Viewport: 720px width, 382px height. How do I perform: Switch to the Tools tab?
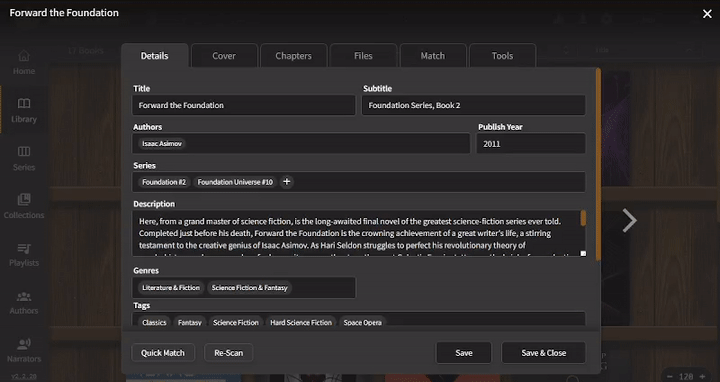(502, 56)
